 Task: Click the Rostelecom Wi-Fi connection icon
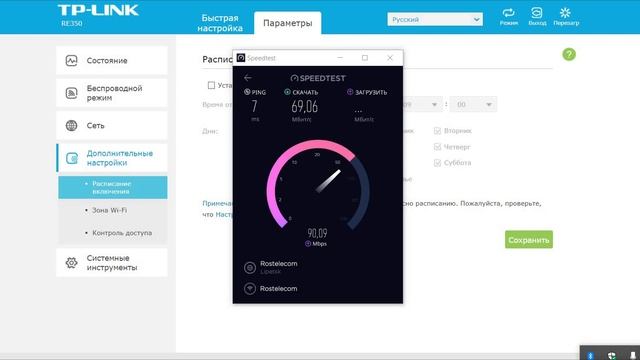tap(250, 289)
